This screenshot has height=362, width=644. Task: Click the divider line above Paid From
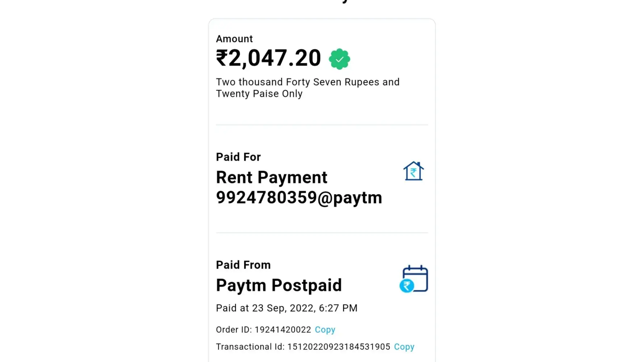click(322, 233)
